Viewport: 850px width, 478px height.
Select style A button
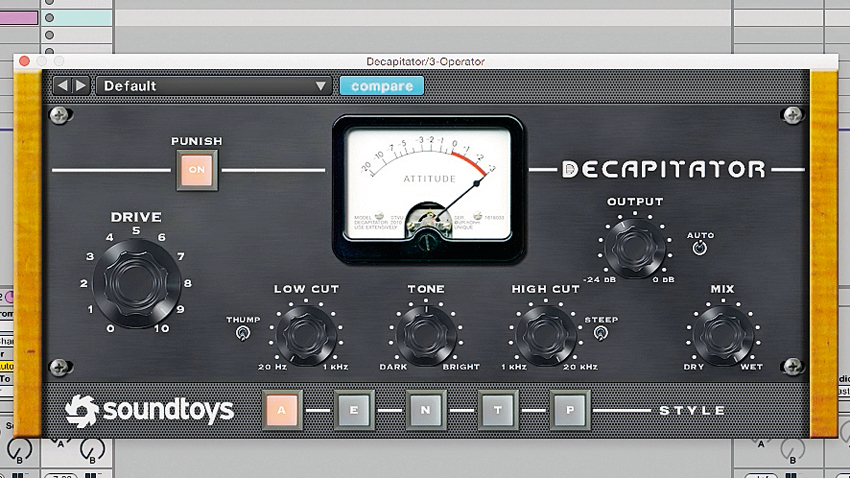281,410
